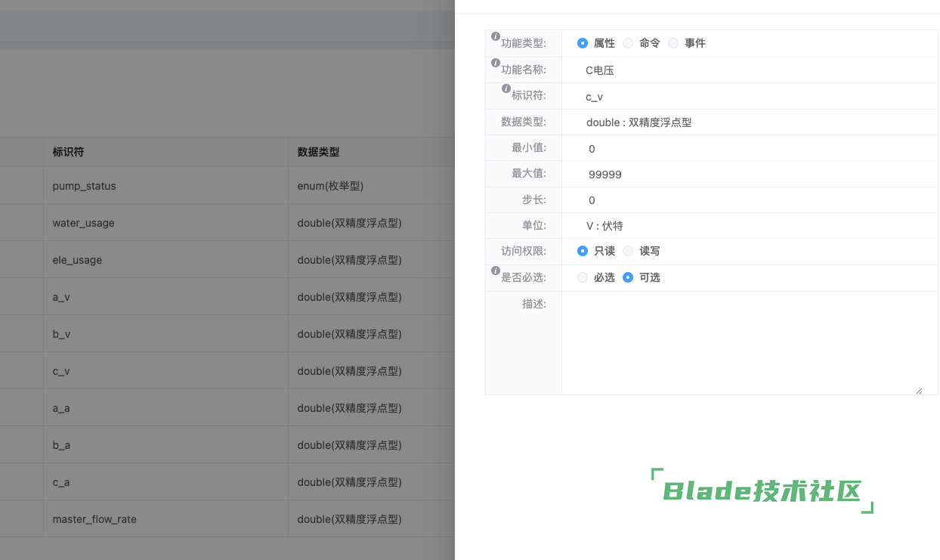Select the 事件 function type radio
The width and height of the screenshot is (940, 560).
click(673, 43)
